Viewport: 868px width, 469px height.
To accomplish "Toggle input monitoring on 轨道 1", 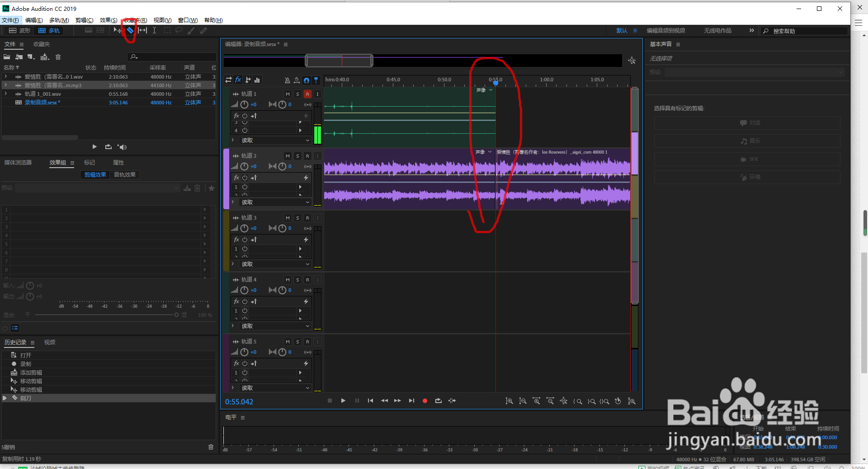I will point(317,94).
